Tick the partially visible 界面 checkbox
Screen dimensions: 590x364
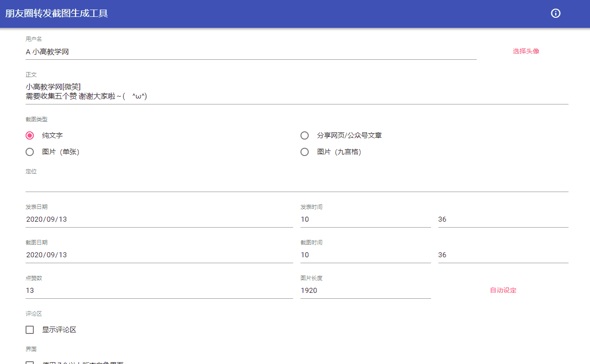(x=30, y=362)
